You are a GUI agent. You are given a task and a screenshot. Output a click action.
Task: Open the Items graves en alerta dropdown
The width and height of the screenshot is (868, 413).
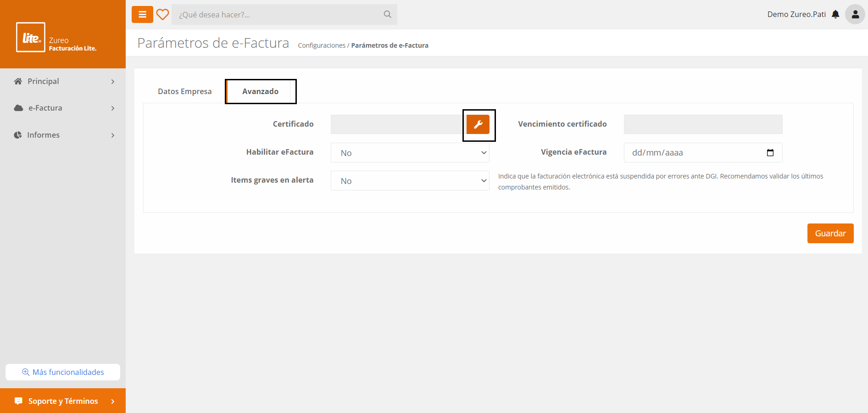point(410,181)
